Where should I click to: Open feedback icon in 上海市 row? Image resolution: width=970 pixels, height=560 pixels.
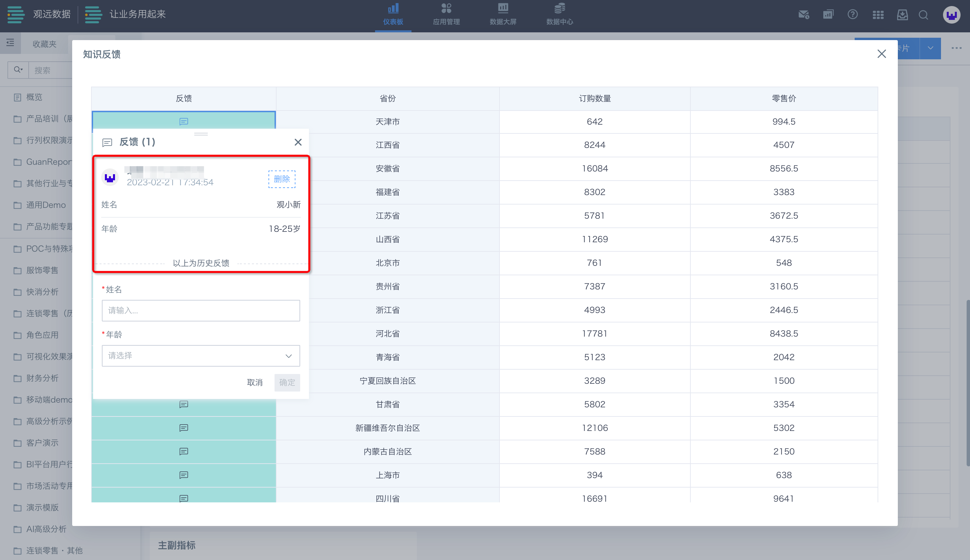[x=183, y=475]
